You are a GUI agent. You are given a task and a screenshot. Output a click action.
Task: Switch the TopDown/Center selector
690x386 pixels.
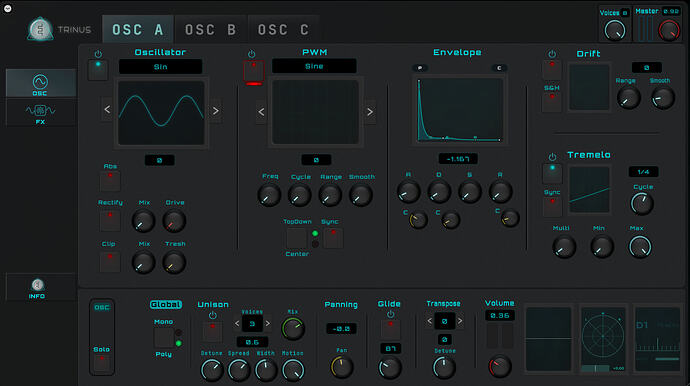click(x=297, y=238)
